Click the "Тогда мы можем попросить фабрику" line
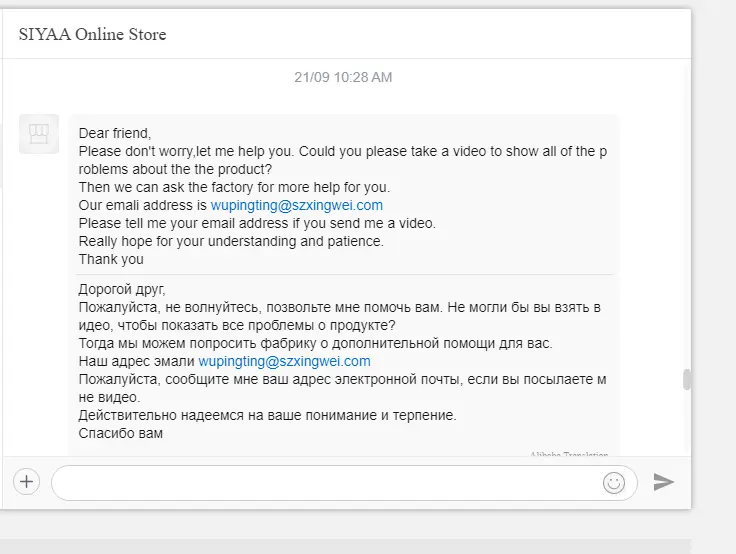 point(315,343)
